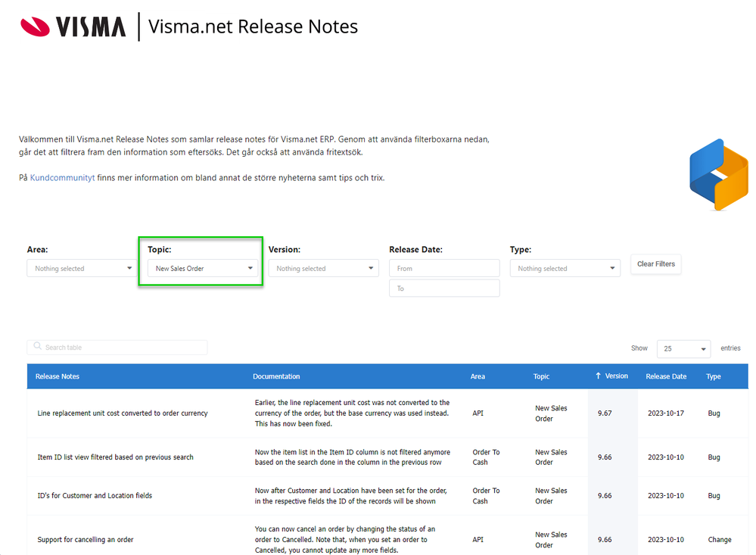Screen dimensions: 756x555
Task: Click the release date 2023-10-17
Action: [666, 413]
